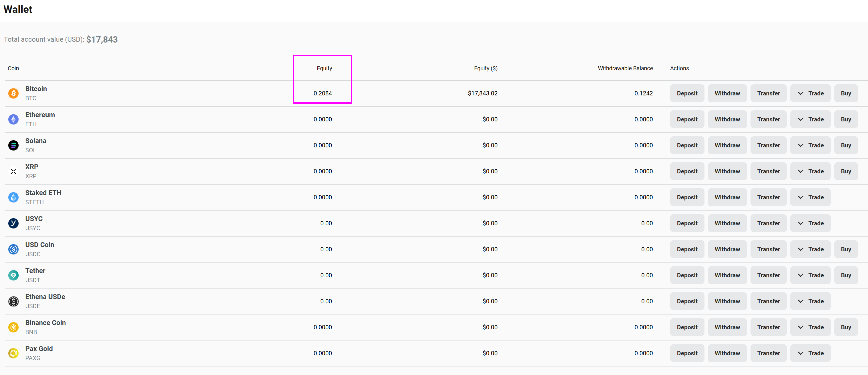Click the Coin column header
The width and height of the screenshot is (868, 375).
(13, 68)
